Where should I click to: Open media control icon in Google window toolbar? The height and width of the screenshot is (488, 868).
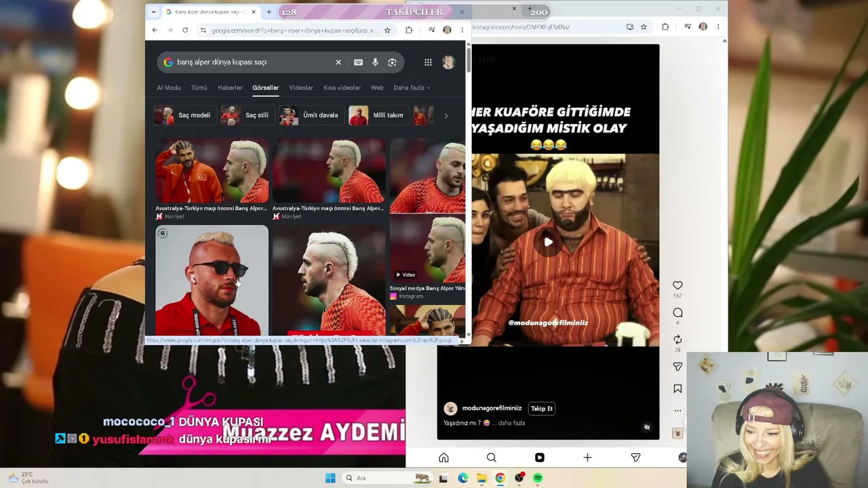431,30
